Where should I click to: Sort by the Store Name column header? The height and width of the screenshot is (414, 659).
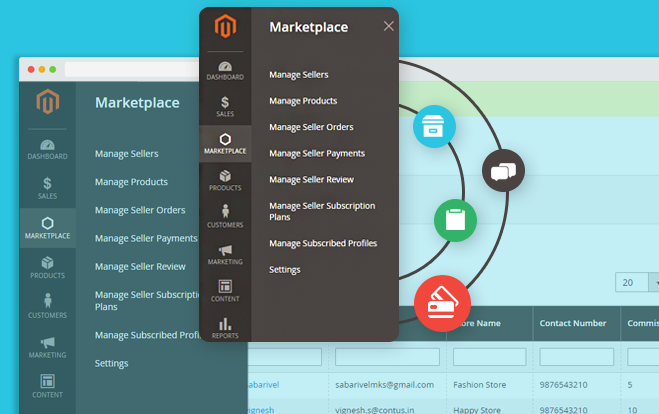tap(478, 323)
